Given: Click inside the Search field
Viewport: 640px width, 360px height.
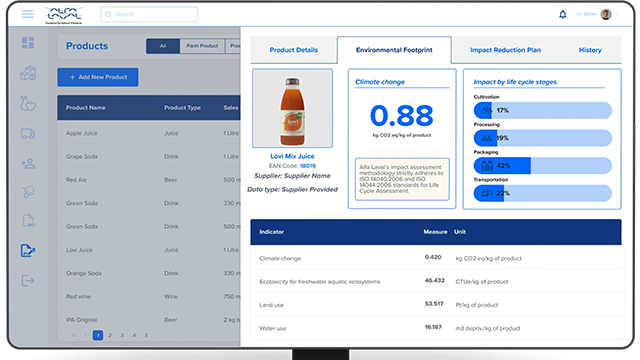Looking at the screenshot, I should (149, 14).
